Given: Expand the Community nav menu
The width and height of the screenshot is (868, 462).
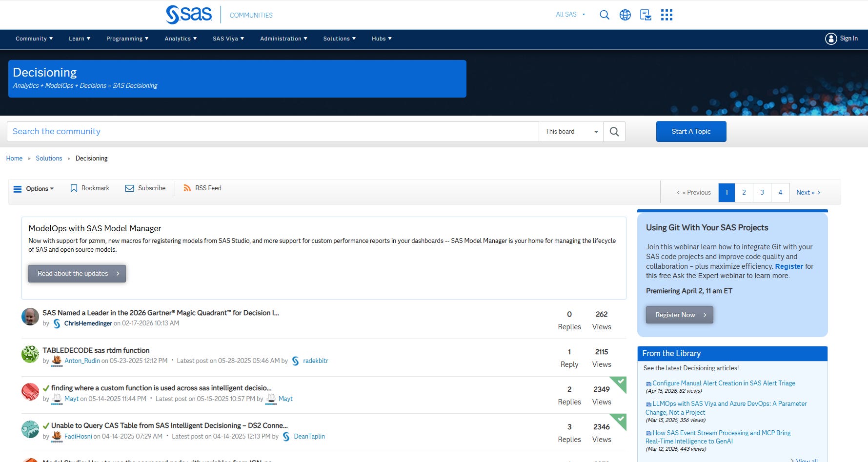Looking at the screenshot, I should point(34,39).
